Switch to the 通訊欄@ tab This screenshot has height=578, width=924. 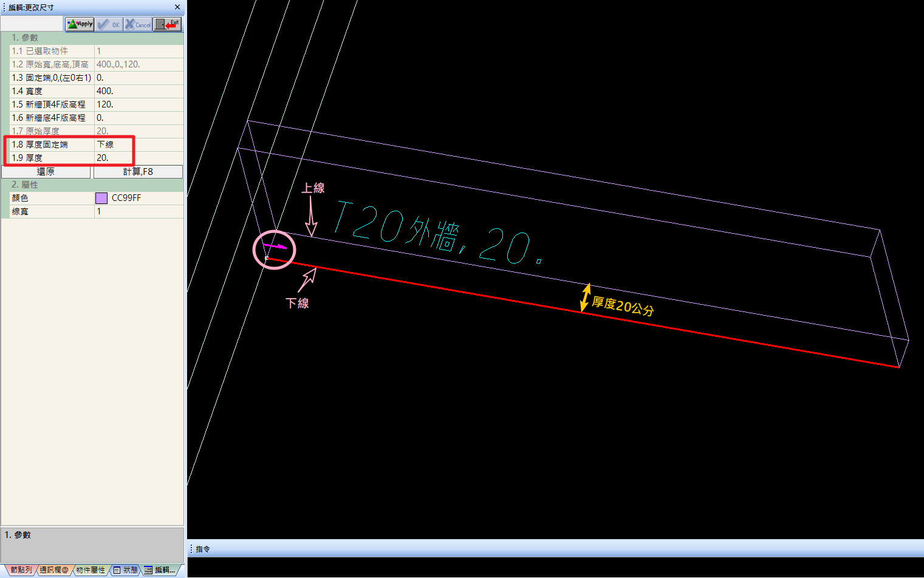point(54,570)
